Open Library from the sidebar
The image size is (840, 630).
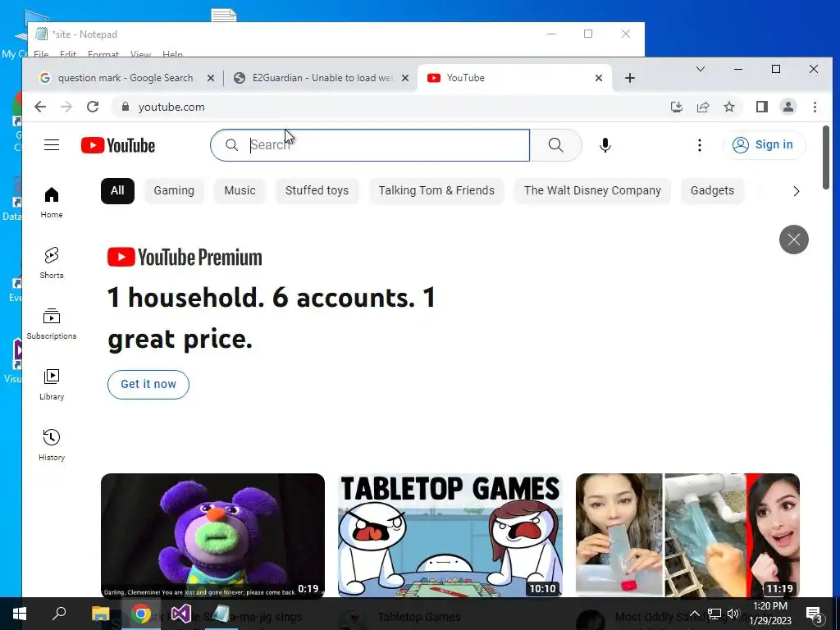52,385
